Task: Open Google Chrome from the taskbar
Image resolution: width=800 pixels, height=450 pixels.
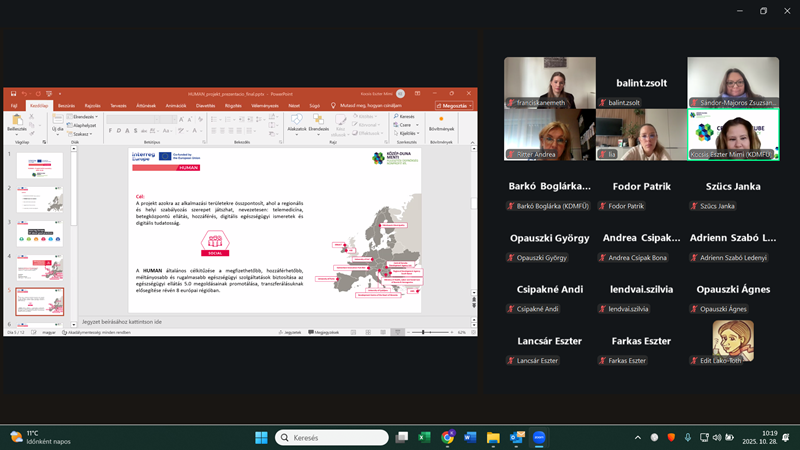Action: pyautogui.click(x=446, y=437)
